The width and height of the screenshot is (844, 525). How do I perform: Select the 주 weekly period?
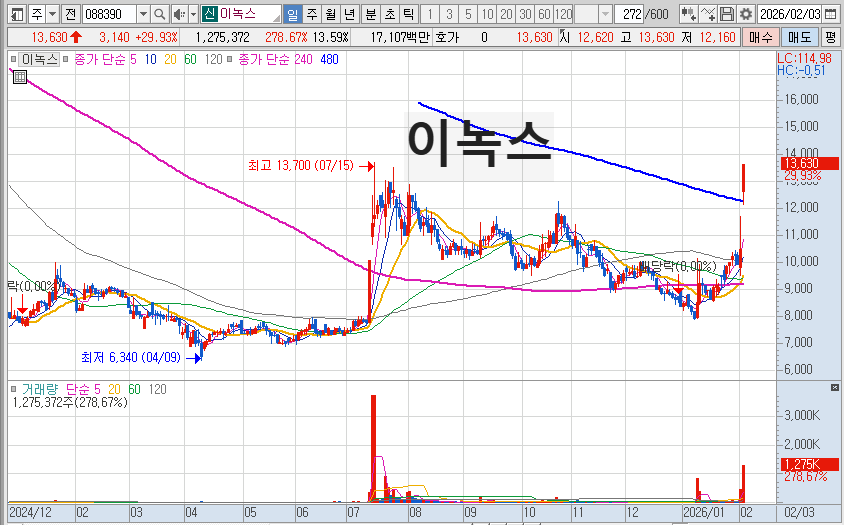pyautogui.click(x=312, y=14)
